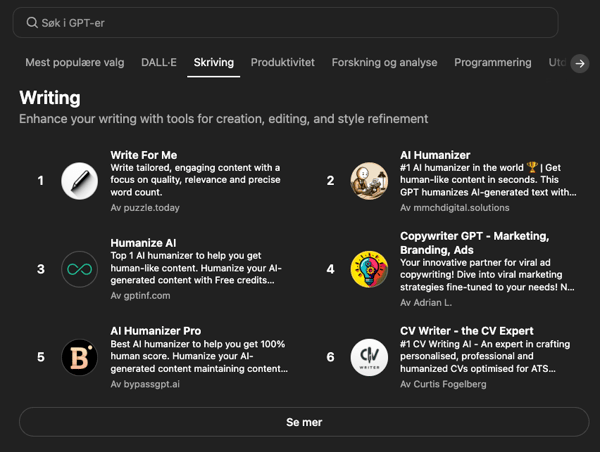Open the Humanize AI title link
The width and height of the screenshot is (600, 452).
tap(143, 243)
